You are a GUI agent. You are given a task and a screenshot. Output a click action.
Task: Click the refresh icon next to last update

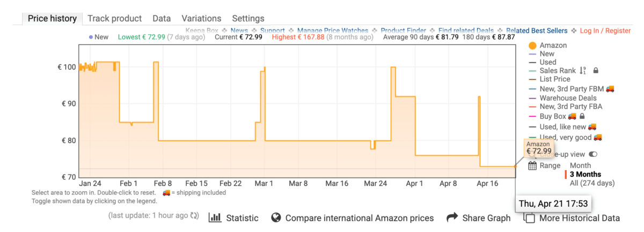[194, 216]
